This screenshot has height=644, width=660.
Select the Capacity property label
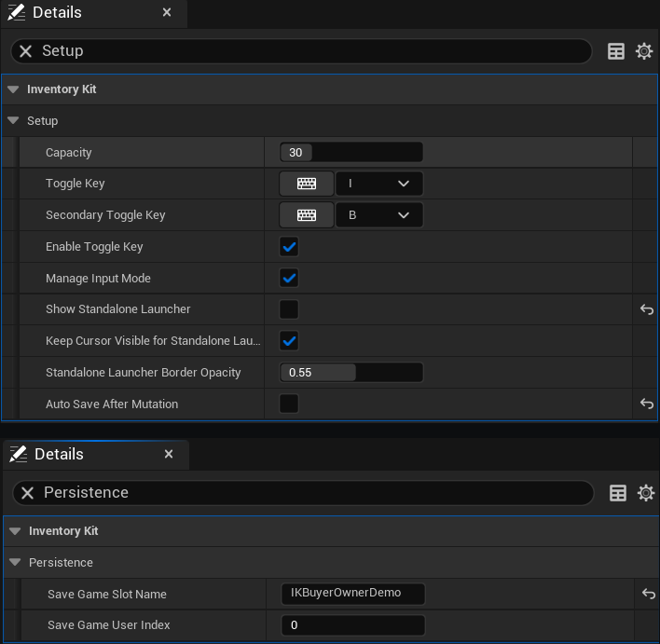[x=69, y=152]
